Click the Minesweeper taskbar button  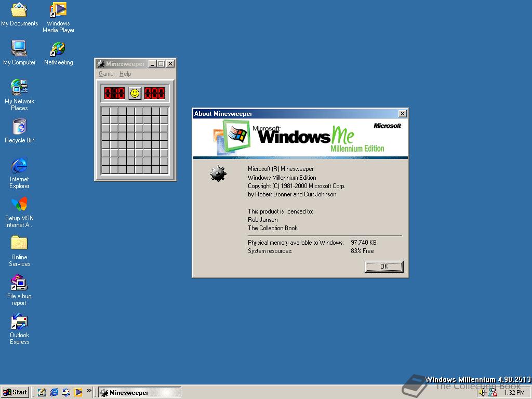(x=139, y=393)
